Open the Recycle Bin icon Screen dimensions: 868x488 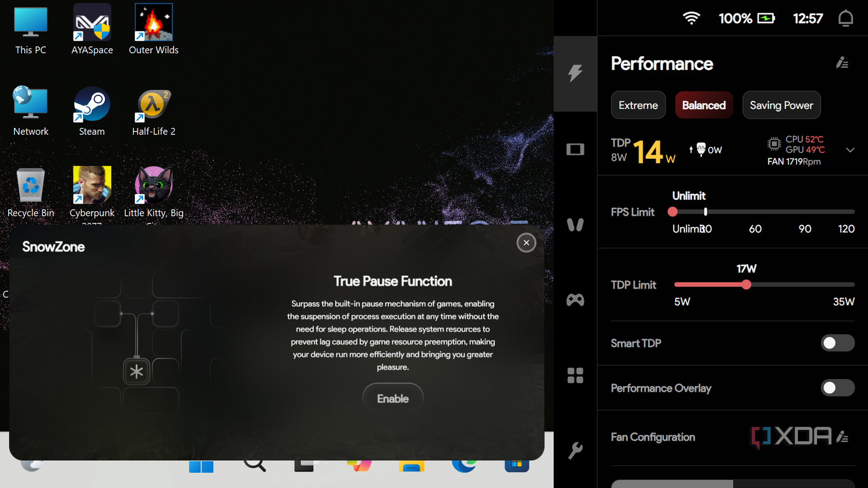pyautogui.click(x=31, y=192)
